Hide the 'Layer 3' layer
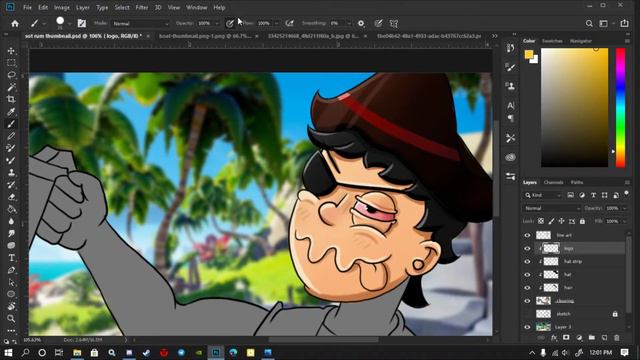Viewport: 640px width, 360px height. [527, 327]
